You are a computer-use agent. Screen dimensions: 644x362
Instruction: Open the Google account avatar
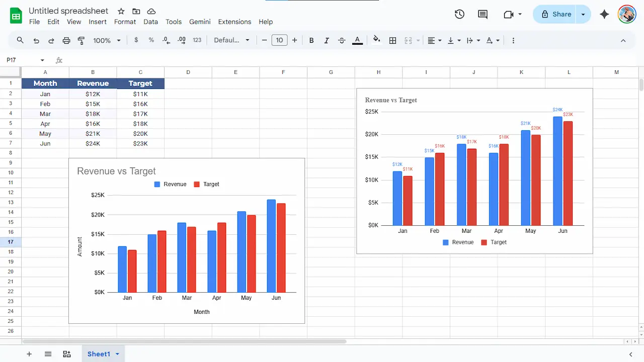pyautogui.click(x=627, y=14)
